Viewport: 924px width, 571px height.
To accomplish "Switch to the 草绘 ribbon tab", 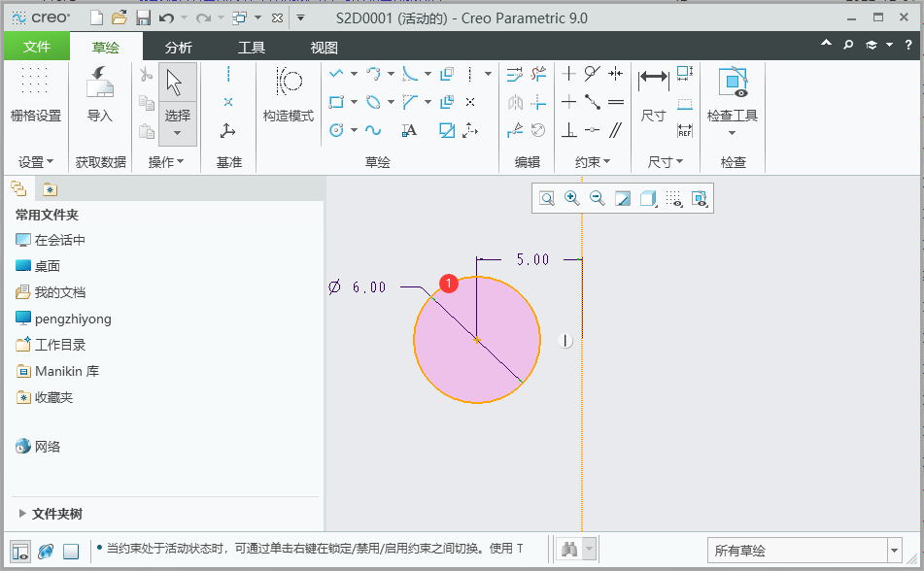I will (x=106, y=48).
